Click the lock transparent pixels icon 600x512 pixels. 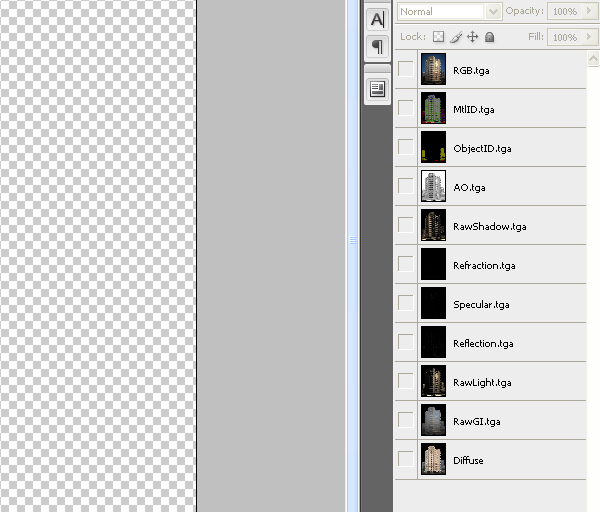pos(438,37)
